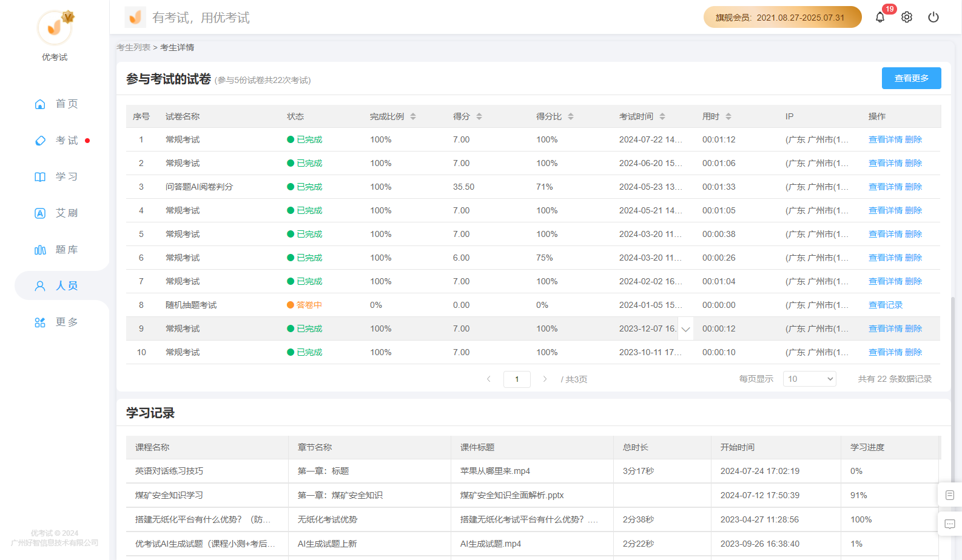Click score 35.50 in row 3
962x560 pixels.
pyautogui.click(x=463, y=187)
